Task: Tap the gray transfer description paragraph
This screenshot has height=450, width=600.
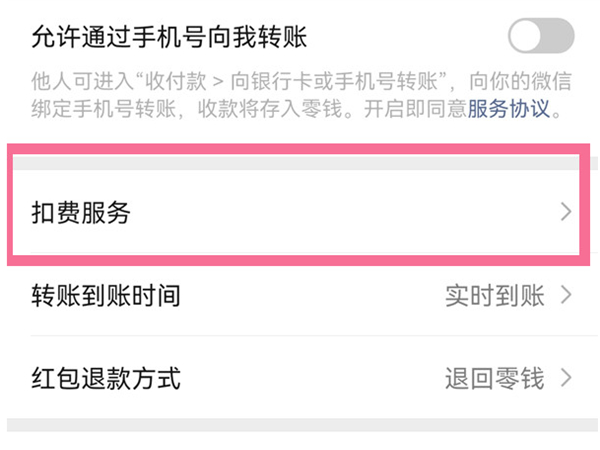Action: click(250, 94)
